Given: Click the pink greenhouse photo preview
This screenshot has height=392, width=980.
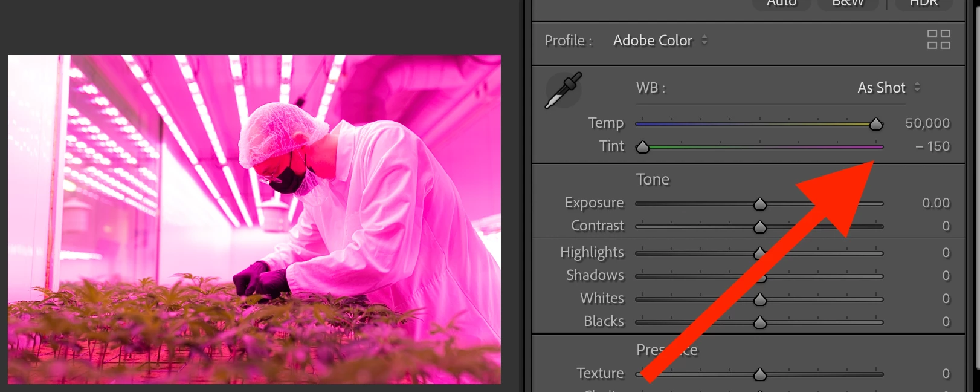Looking at the screenshot, I should (254, 220).
